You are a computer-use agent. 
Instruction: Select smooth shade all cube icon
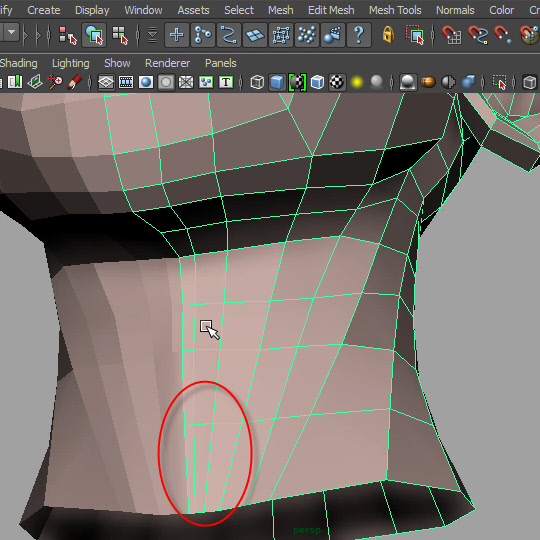[x=277, y=82]
